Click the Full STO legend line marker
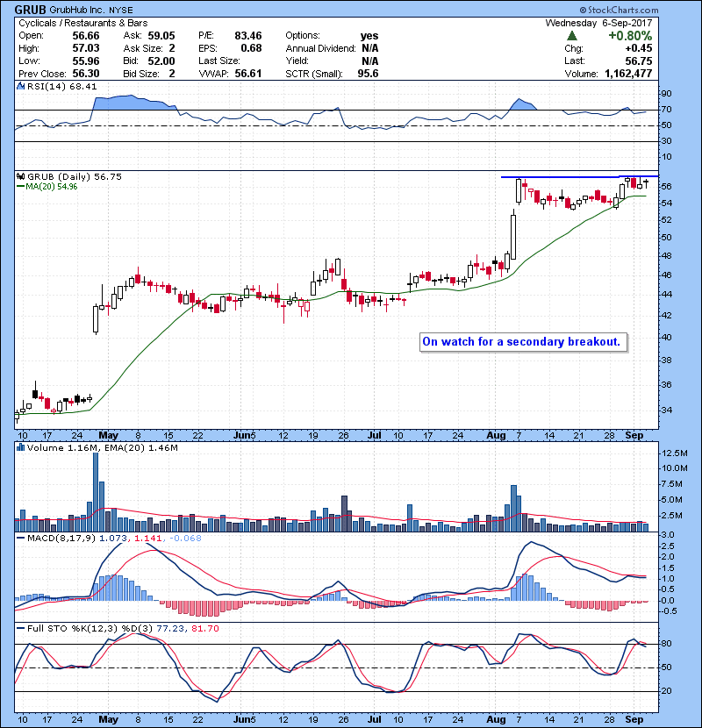The image size is (702, 728). pyautogui.click(x=20, y=628)
